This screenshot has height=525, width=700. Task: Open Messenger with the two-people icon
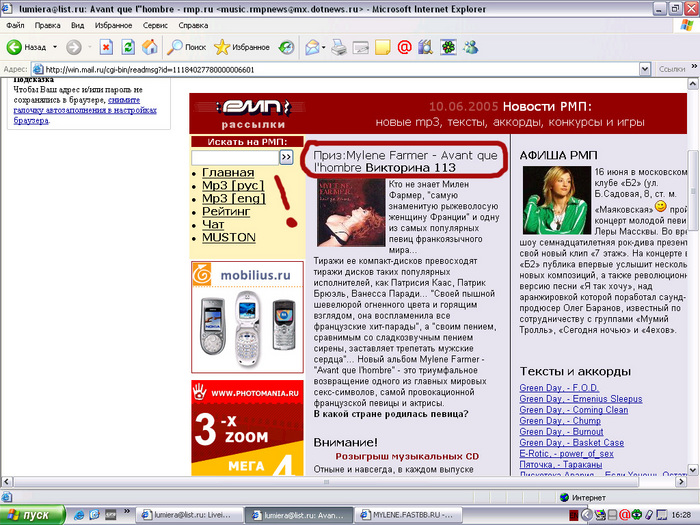pos(470,47)
